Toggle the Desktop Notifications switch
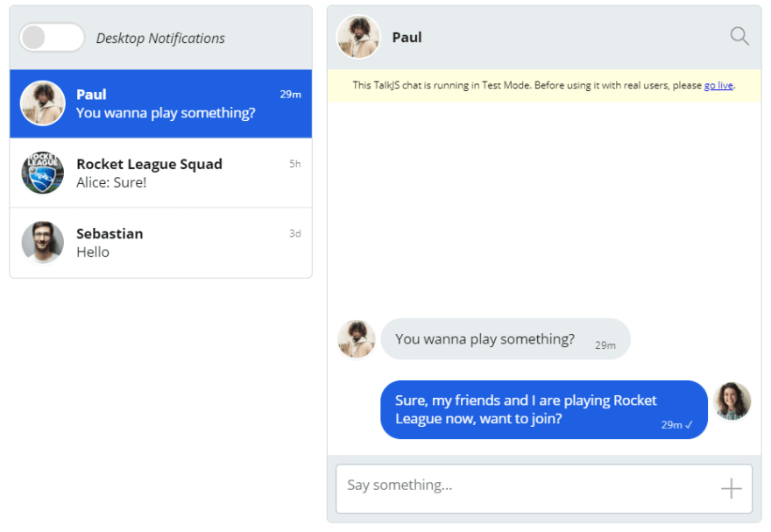 point(52,38)
